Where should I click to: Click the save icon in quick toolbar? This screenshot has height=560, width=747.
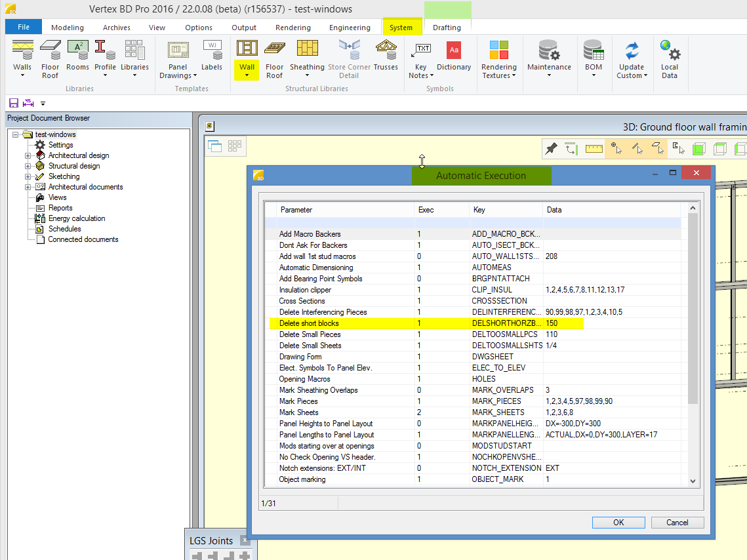pos(13,103)
